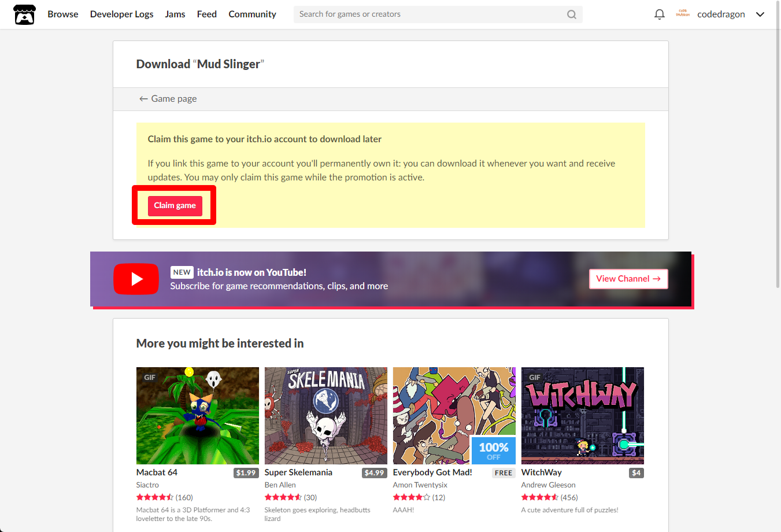
Task: Click the Everybody Got Mad! star rating
Action: [x=412, y=497]
